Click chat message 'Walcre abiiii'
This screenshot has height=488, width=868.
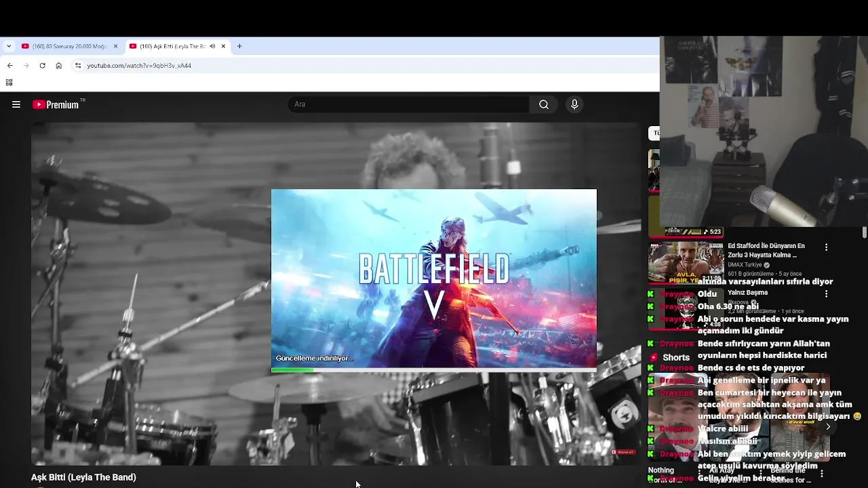click(723, 428)
